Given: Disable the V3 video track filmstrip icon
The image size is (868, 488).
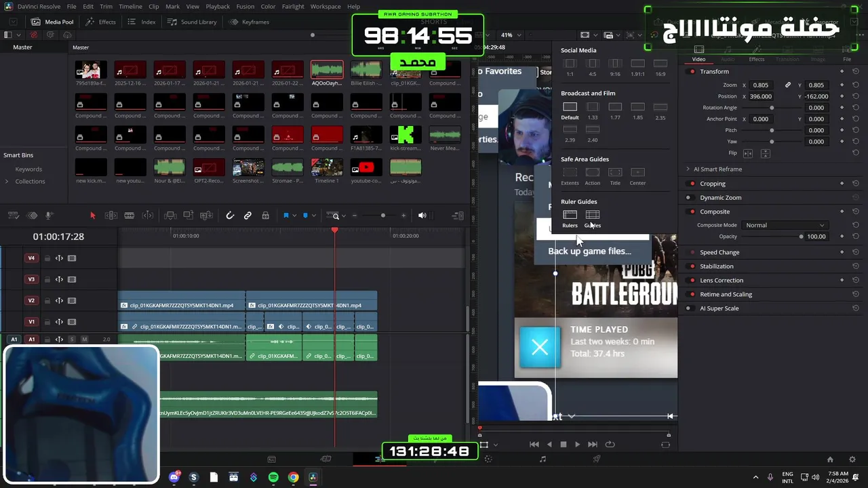Looking at the screenshot, I should [72, 279].
